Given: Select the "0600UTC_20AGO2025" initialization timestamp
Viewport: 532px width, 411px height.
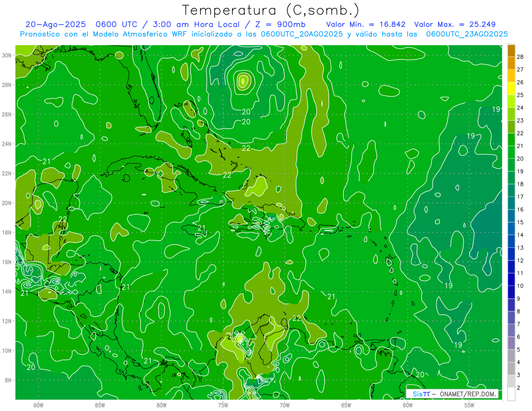Looking at the screenshot, I should point(302,34).
